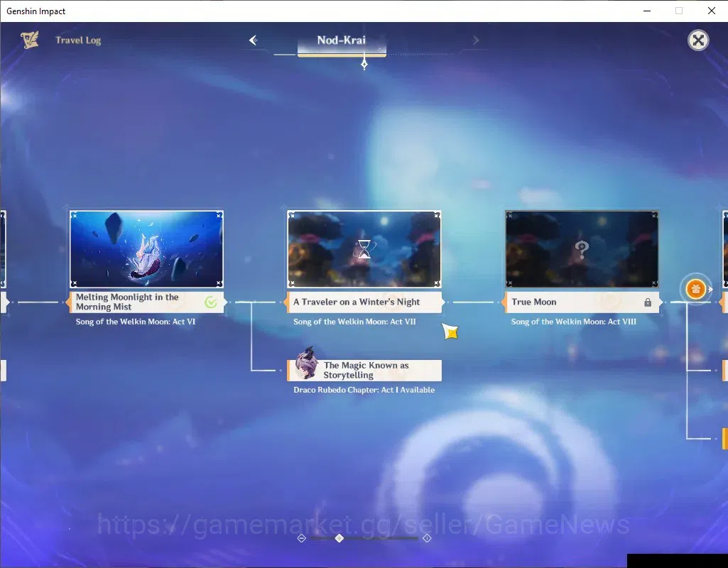Close the Genshin Impact window
Image resolution: width=728 pixels, height=568 pixels.
[x=711, y=11]
